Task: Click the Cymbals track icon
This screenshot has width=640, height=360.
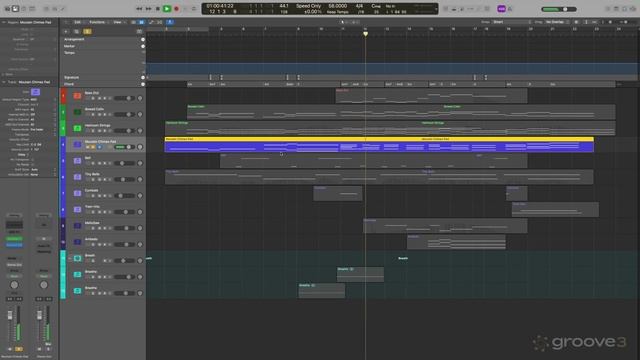Action: (x=77, y=193)
